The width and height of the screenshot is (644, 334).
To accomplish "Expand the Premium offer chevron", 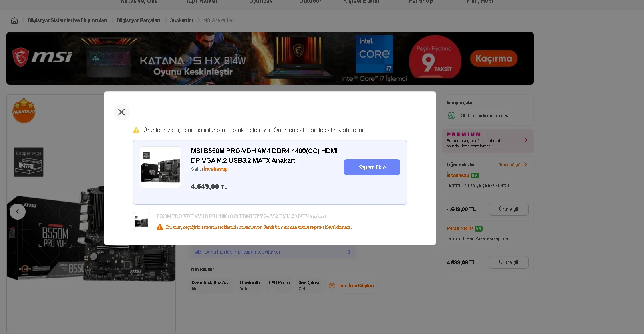I will [526, 140].
